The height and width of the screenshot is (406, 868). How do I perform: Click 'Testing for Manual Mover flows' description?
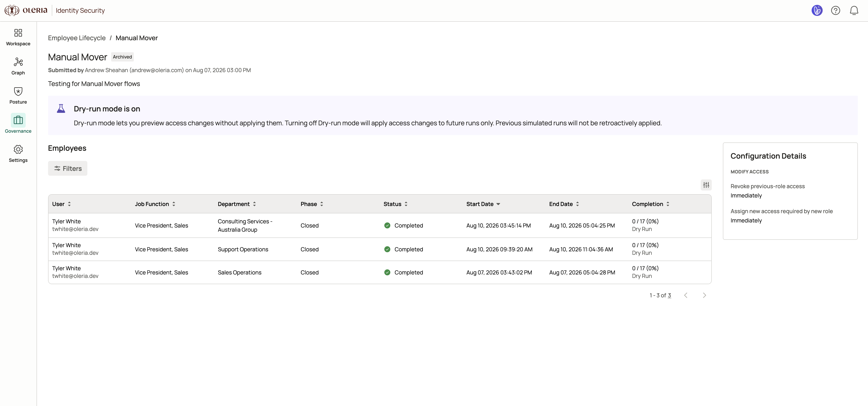point(94,84)
